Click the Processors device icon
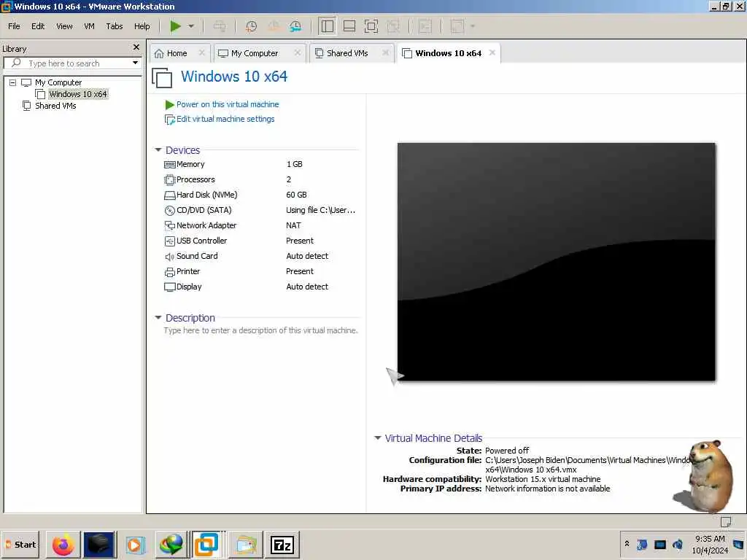The height and width of the screenshot is (560, 747). [x=169, y=180]
